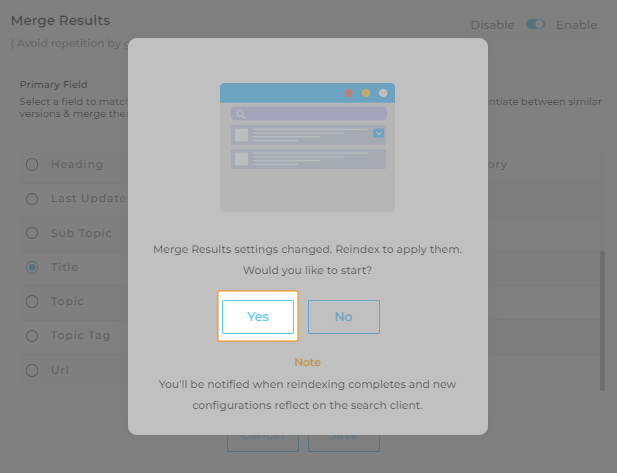
Task: Select the Title radio button
Action: 32,267
